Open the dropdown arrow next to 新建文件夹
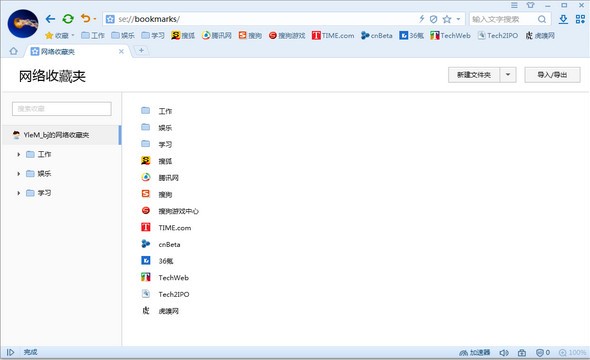Image resolution: width=590 pixels, height=360 pixels. point(508,75)
